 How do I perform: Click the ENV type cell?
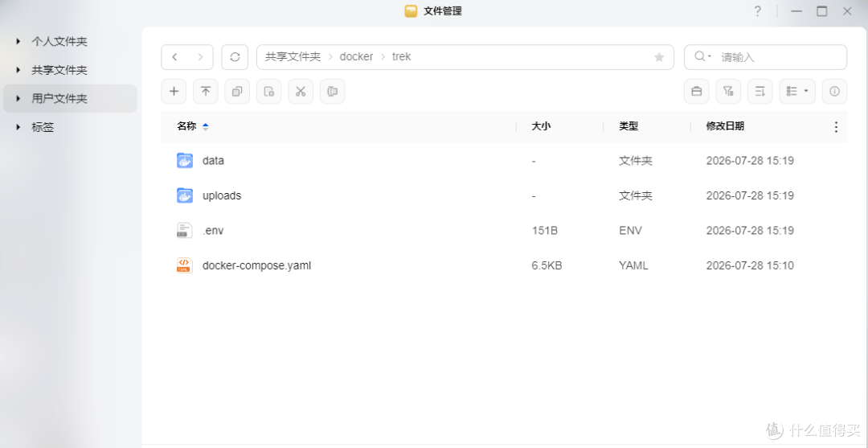631,231
